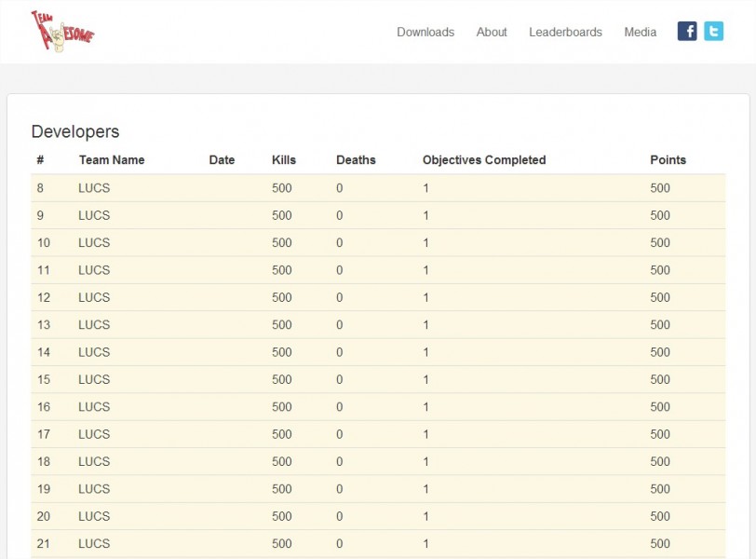Viewport: 756px width, 559px height.
Task: Open the Downloads menu item
Action: 425,33
